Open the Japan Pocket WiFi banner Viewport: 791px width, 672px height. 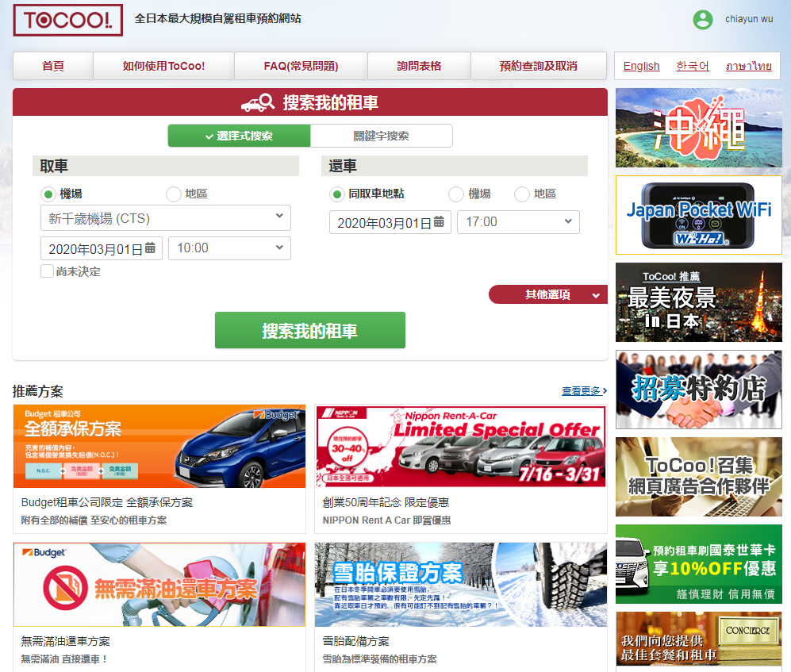click(x=699, y=216)
